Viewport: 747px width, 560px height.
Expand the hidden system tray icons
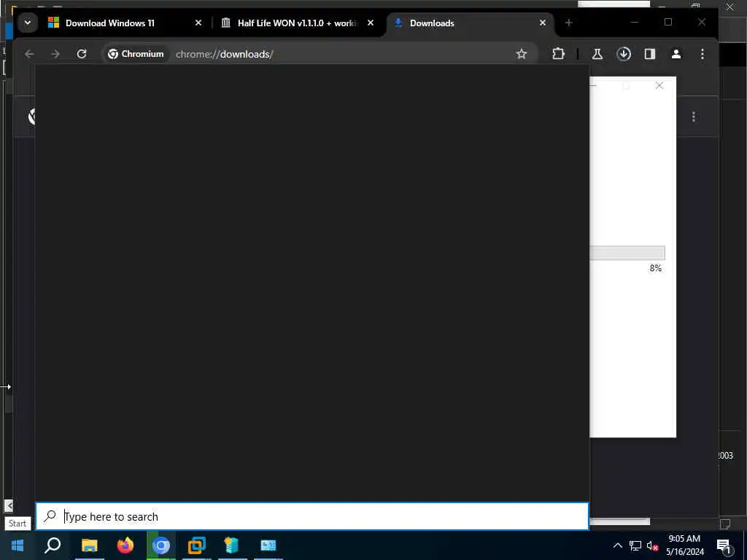click(x=617, y=545)
